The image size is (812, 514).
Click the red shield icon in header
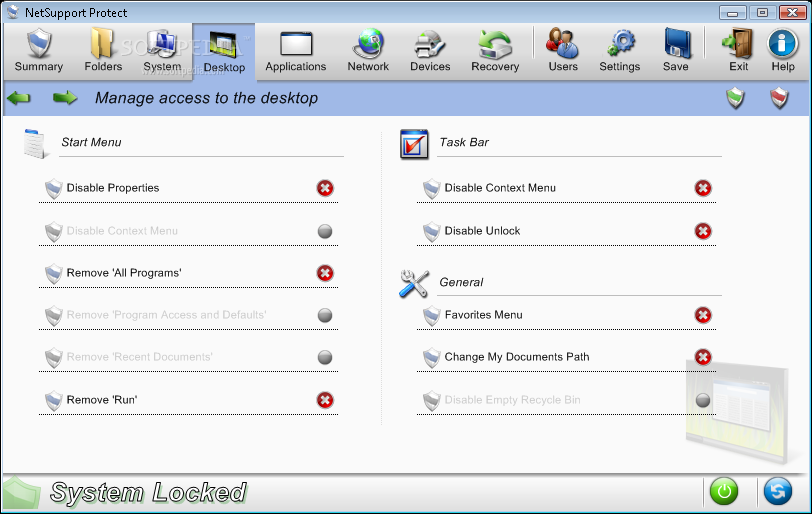tap(779, 98)
